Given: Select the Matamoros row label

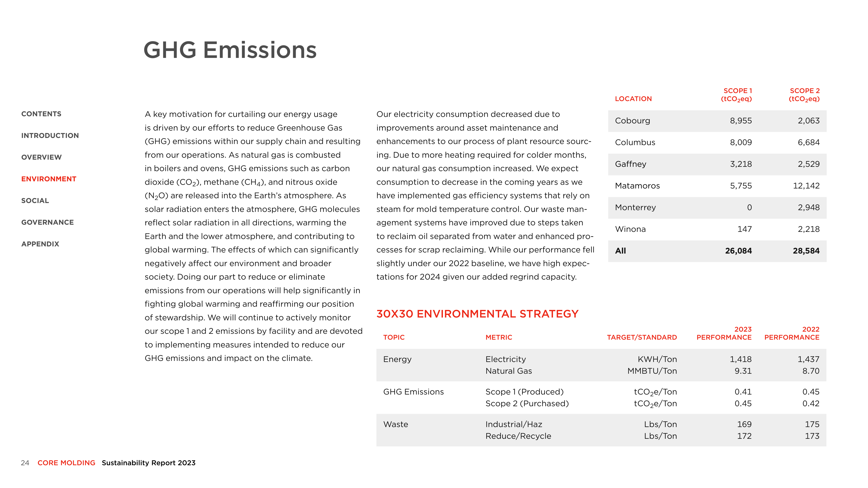Looking at the screenshot, I should coord(637,186).
